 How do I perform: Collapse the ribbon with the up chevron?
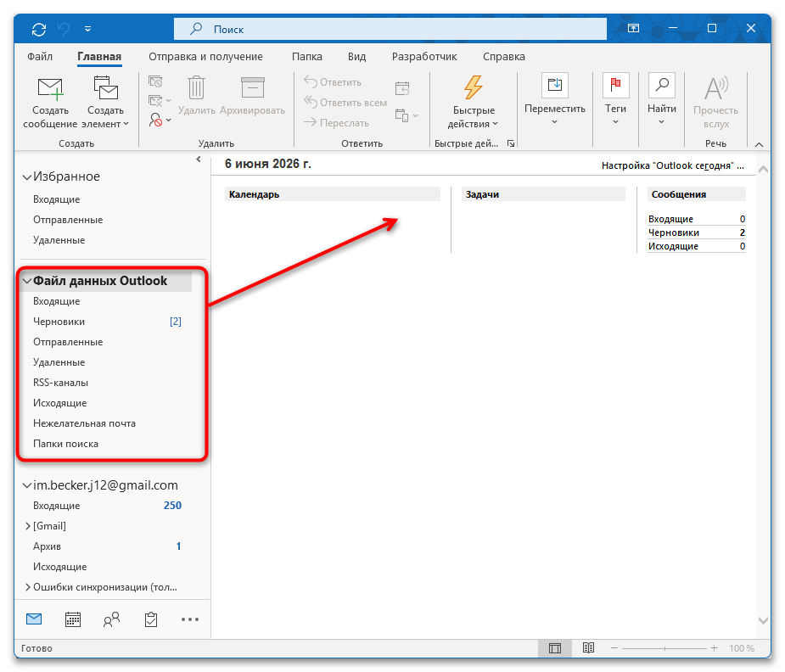pyautogui.click(x=759, y=144)
